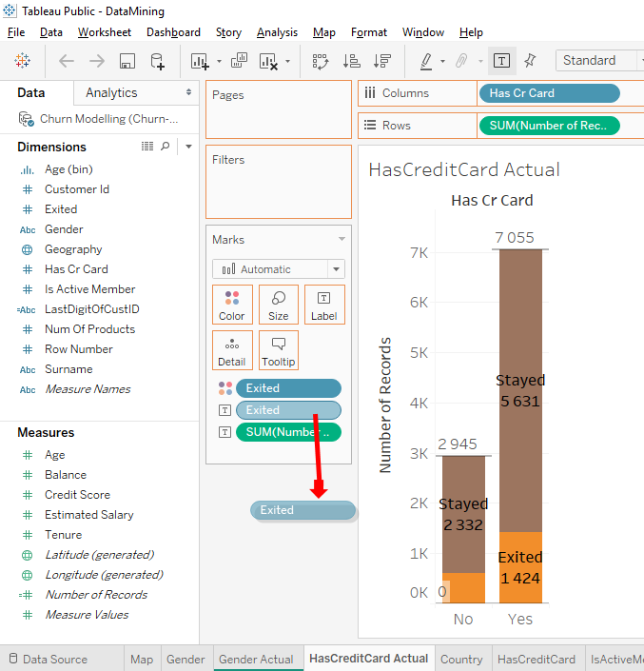Toggle the view-as-list icon beside Dimensions
This screenshot has width=644, height=671.
tap(147, 147)
